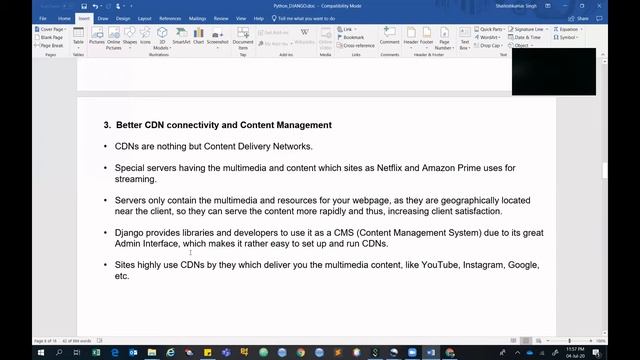Insert Online Video
The image size is (640, 360).
click(x=325, y=38)
